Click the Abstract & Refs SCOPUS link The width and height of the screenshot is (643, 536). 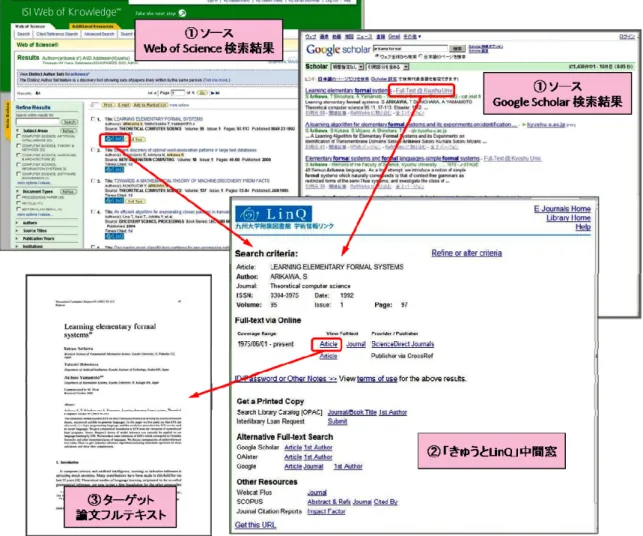328,502
